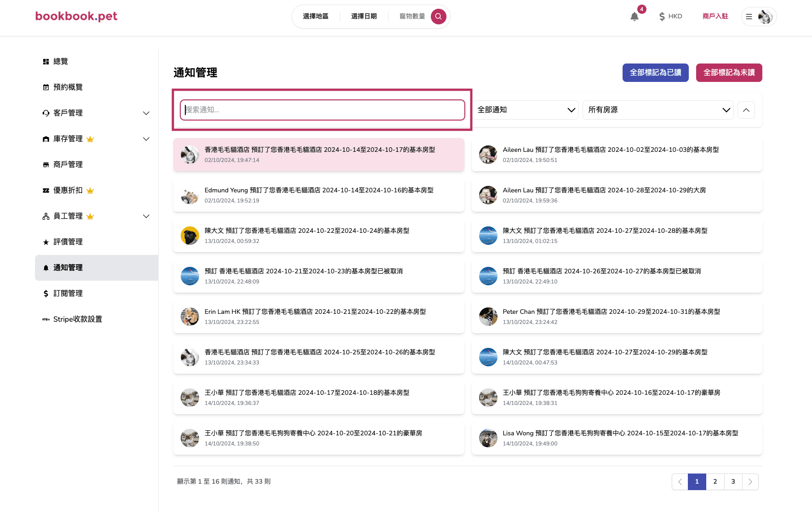The image size is (812, 520).
Task: Click the 訂閱管理 dollar icon
Action: point(46,294)
